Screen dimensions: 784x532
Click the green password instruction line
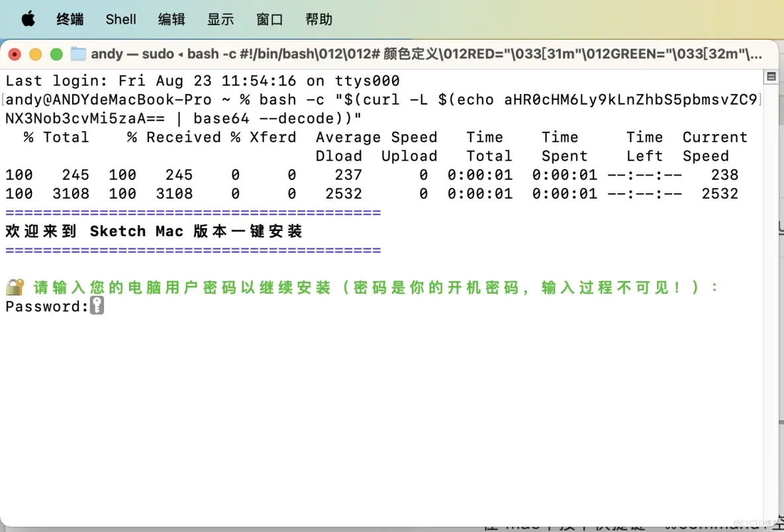[375, 287]
